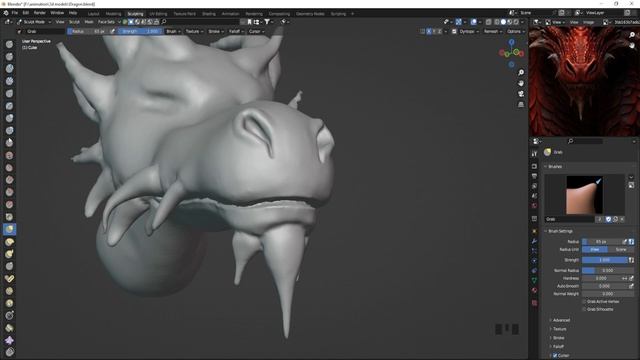This screenshot has height=360, width=640.
Task: Open the Render menu
Action: 40,13
